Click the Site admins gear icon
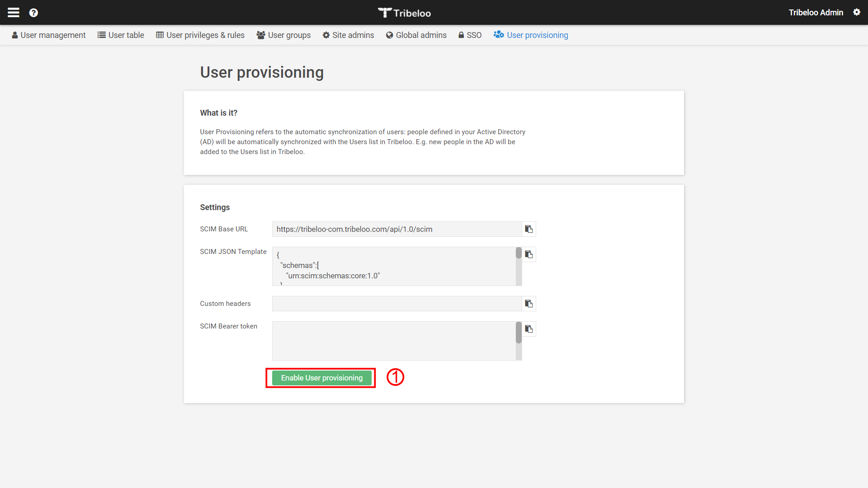 pyautogui.click(x=327, y=35)
